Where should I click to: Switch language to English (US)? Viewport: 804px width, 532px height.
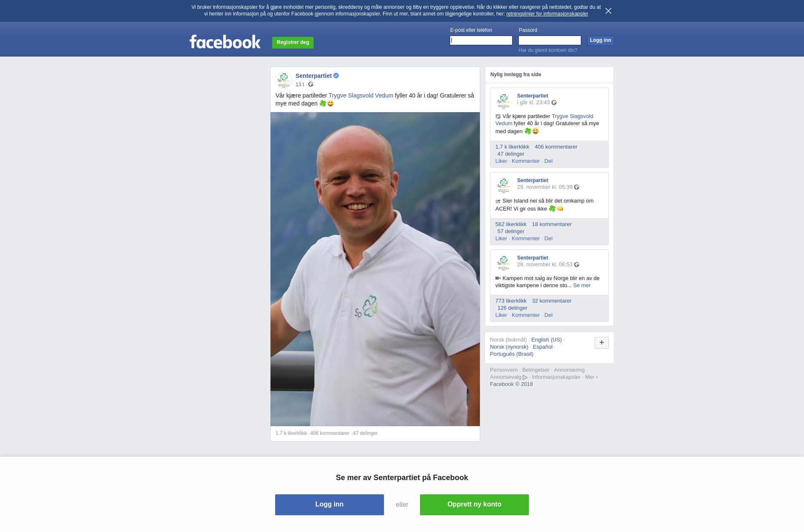coord(546,340)
